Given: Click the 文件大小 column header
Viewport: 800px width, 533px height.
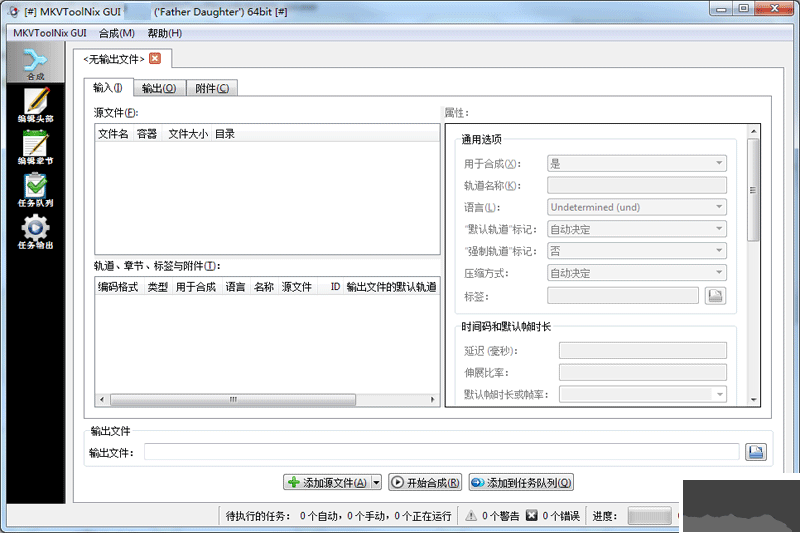Looking at the screenshot, I should pos(187,134).
